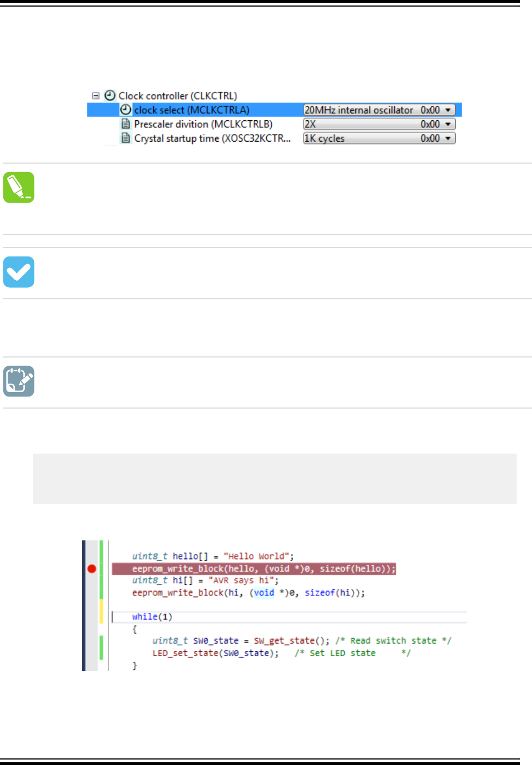Open the 20MHz internal oscillator dropdown
The height and width of the screenshot is (765, 532).
[448, 110]
